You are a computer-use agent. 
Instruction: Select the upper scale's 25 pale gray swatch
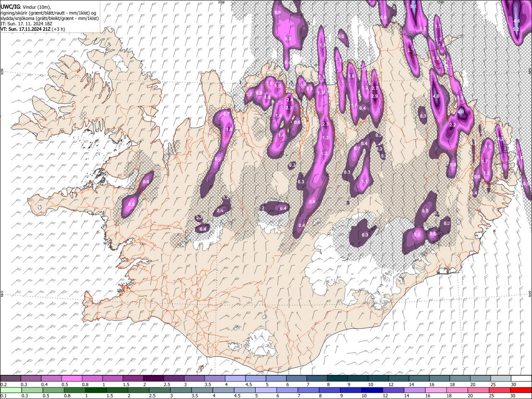coord(501,379)
